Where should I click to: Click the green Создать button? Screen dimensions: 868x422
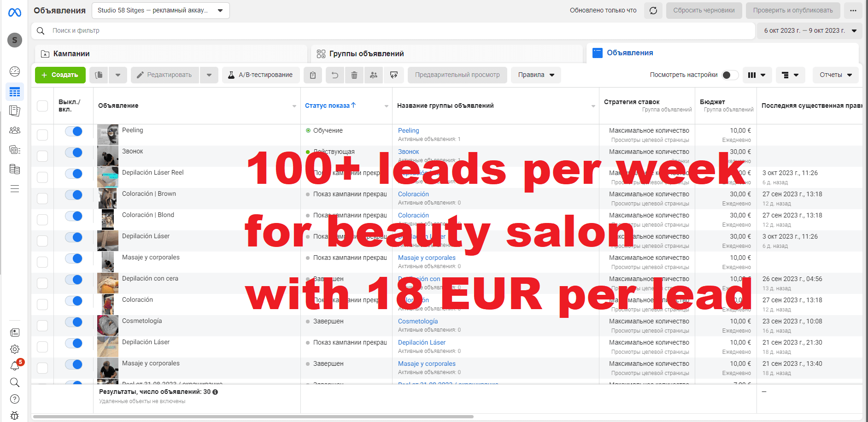coord(60,75)
